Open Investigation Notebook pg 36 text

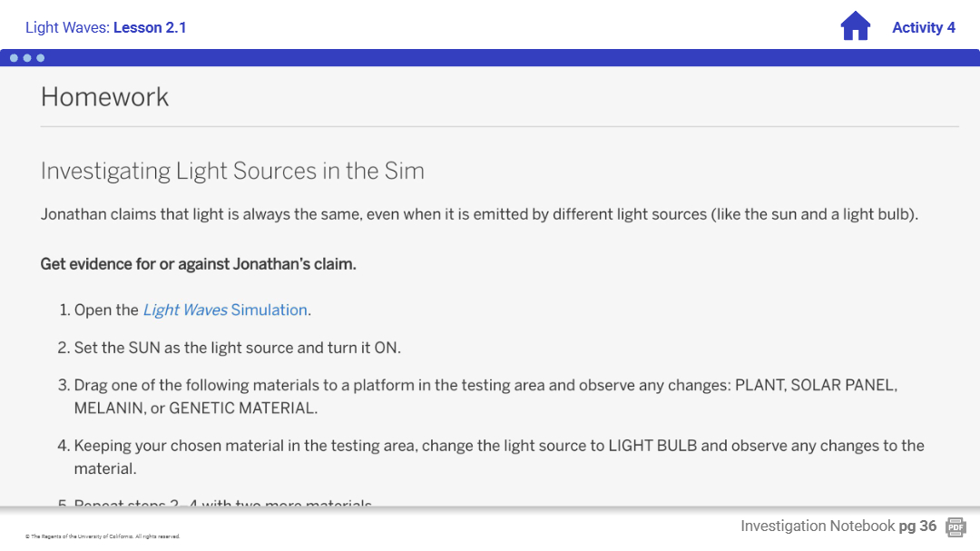(838, 526)
